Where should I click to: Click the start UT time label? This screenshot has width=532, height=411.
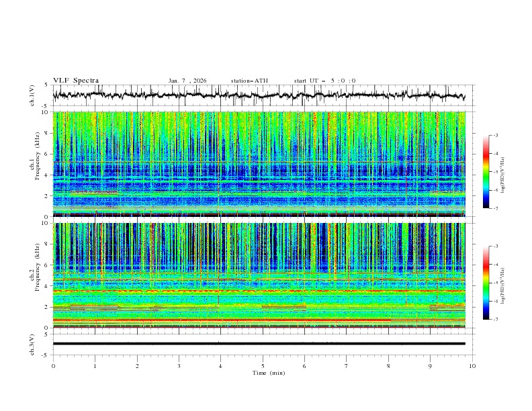324,81
